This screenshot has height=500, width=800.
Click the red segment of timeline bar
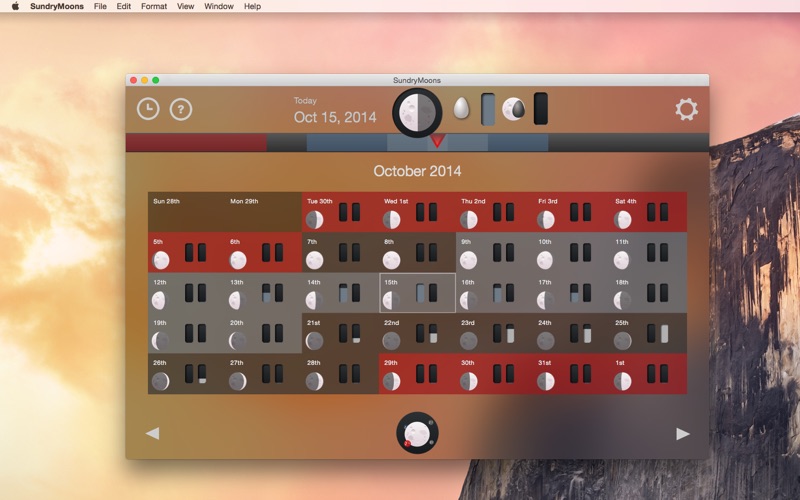click(x=196, y=142)
